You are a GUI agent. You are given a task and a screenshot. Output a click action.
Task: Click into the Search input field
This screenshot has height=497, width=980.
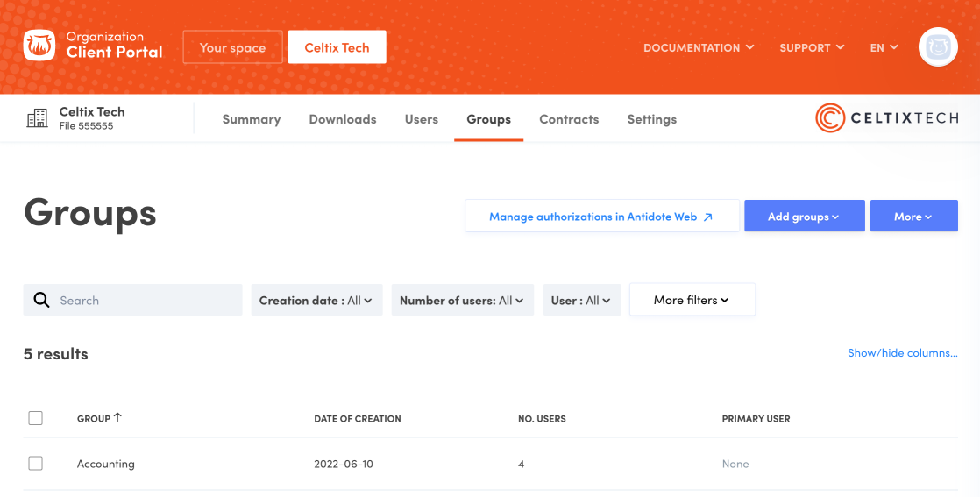(145, 300)
